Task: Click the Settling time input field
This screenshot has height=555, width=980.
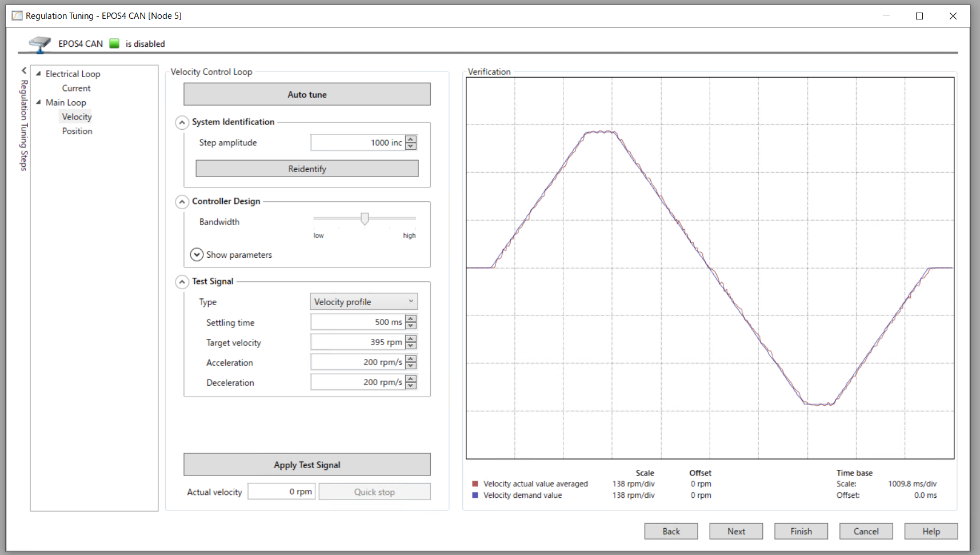Action: [358, 322]
